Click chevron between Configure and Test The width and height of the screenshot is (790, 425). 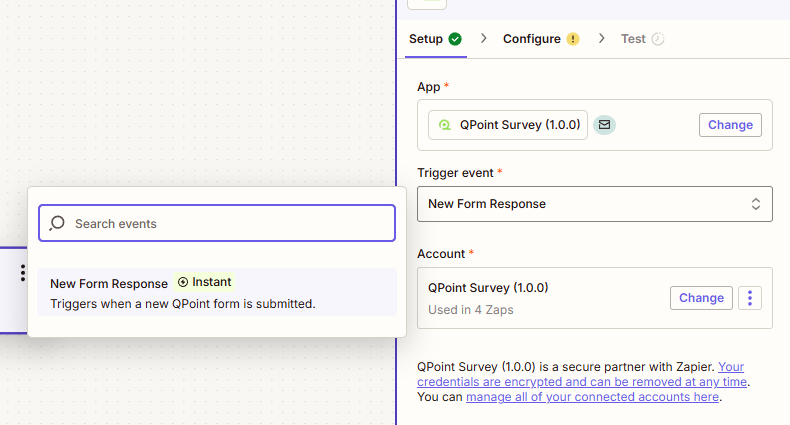pyautogui.click(x=602, y=38)
